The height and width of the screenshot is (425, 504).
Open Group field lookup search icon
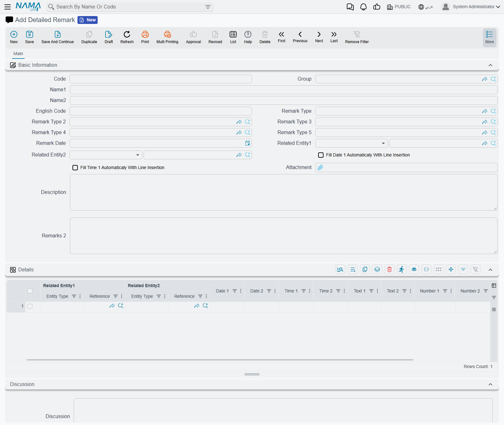click(x=493, y=79)
